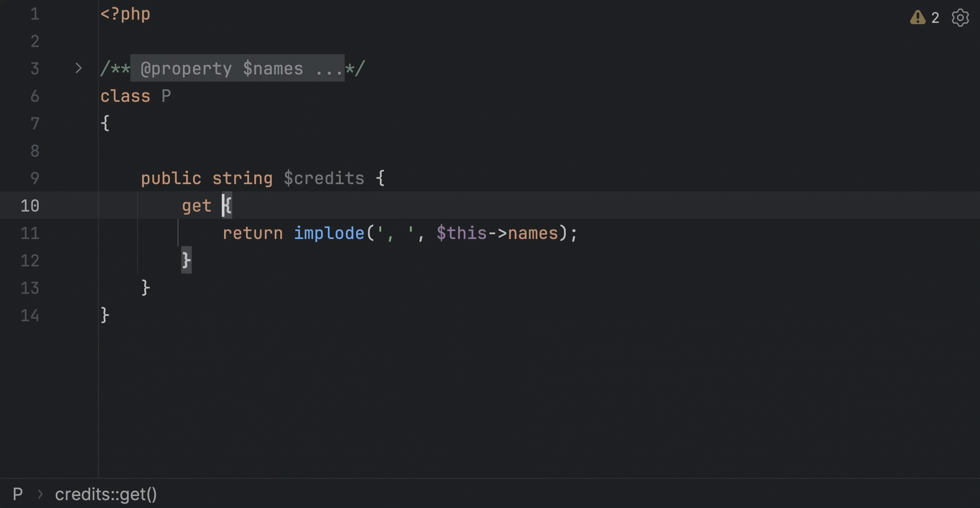Click the $this variable on line 11
The height and width of the screenshot is (508, 980).
pyautogui.click(x=462, y=233)
